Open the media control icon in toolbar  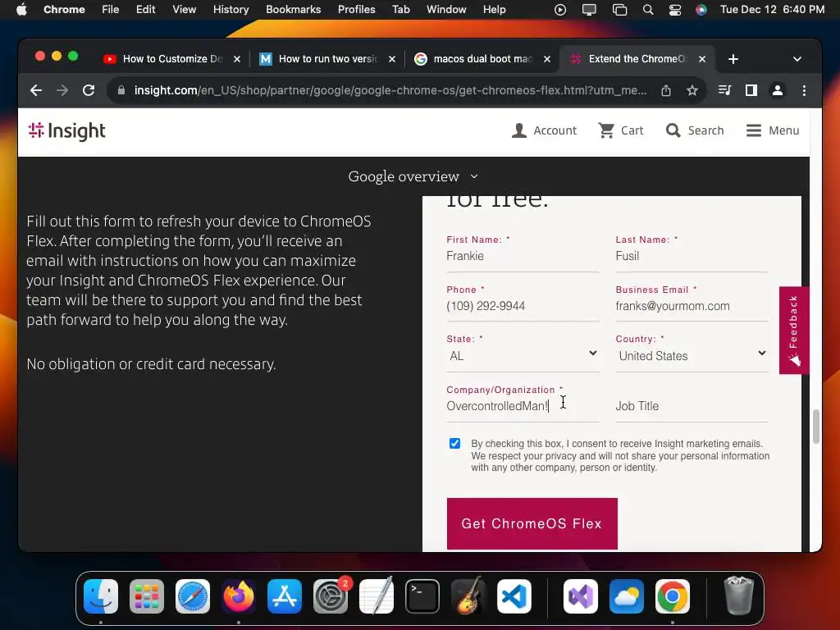725,90
